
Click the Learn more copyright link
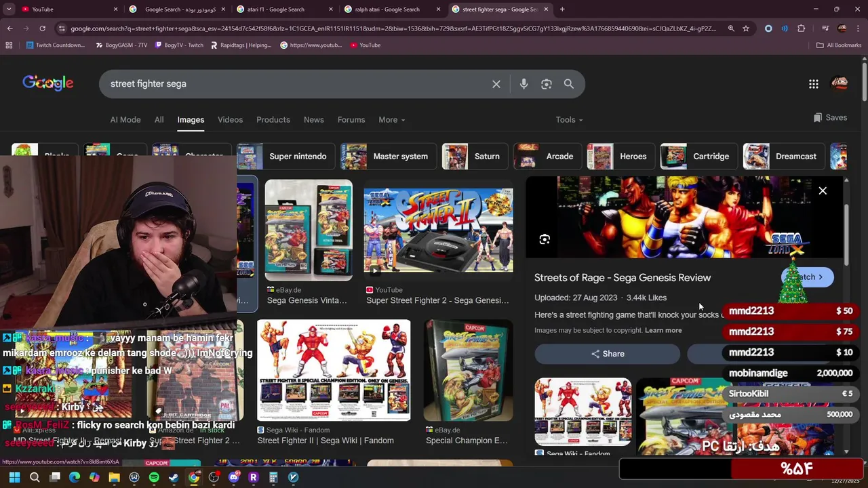click(663, 330)
